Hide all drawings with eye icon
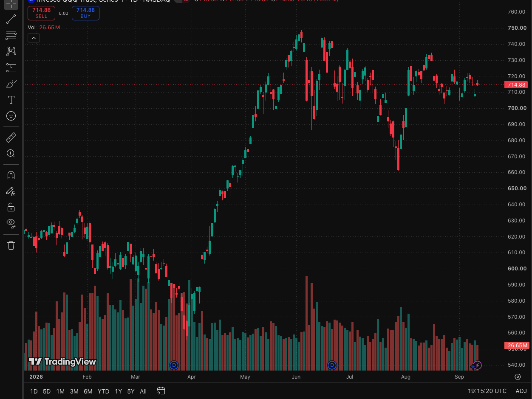Viewport: 532px width, 399px height. pyautogui.click(x=11, y=224)
